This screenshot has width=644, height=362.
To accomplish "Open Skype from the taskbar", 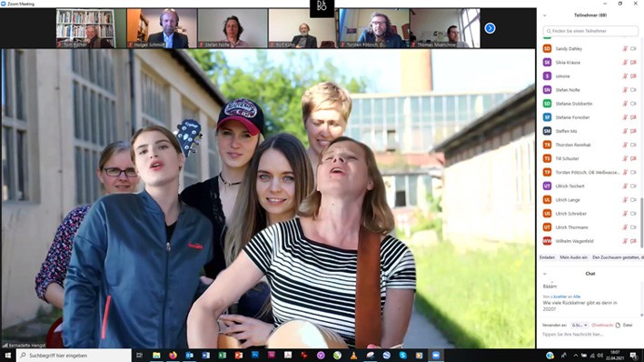I will [x=403, y=355].
